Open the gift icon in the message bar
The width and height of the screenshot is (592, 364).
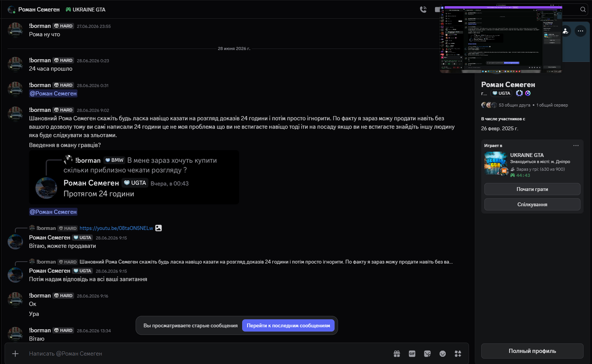pos(397,353)
